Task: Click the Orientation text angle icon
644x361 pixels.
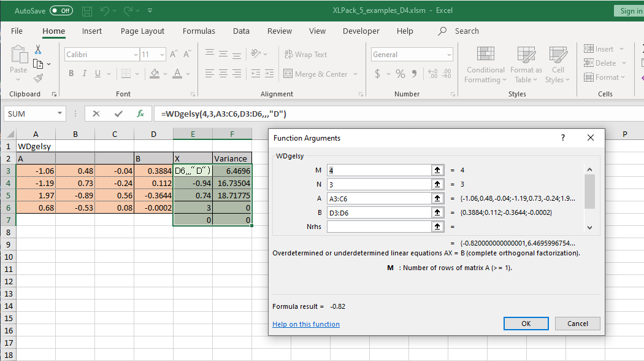Action: coord(256,53)
